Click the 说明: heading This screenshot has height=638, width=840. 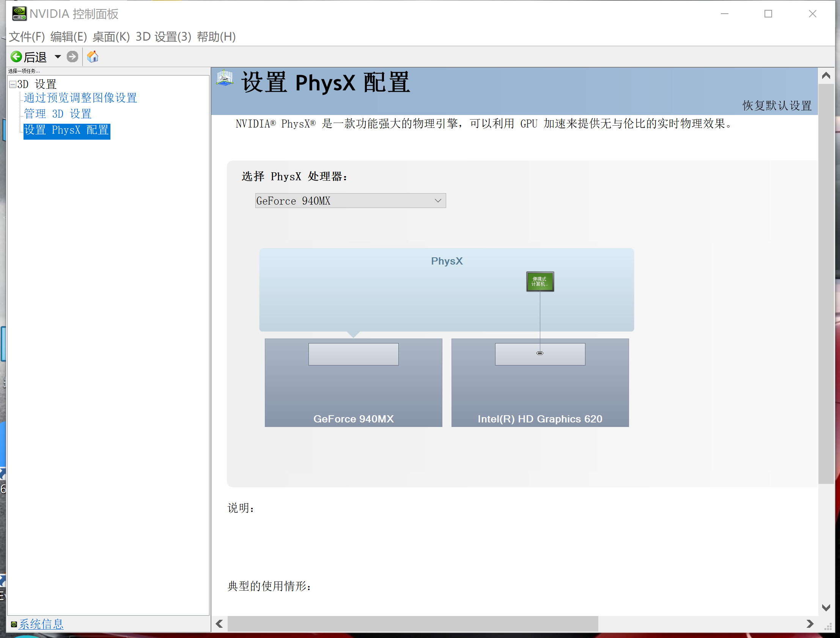pos(241,508)
